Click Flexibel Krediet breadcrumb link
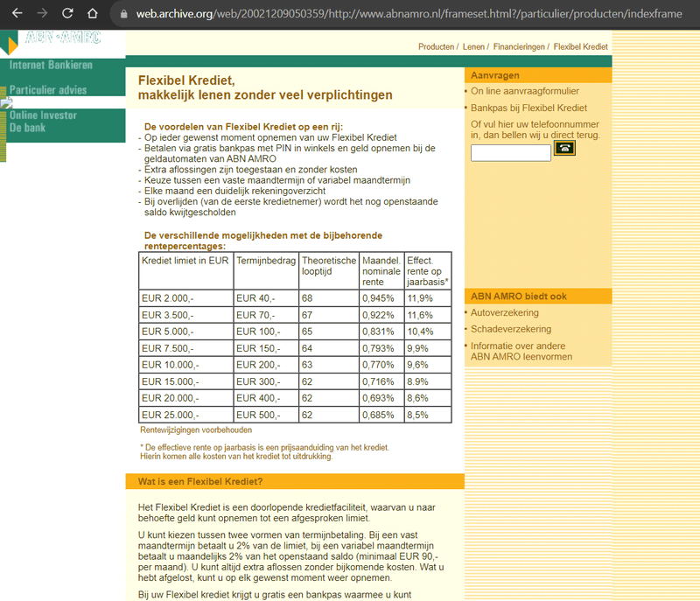This screenshot has width=700, height=601. click(580, 47)
